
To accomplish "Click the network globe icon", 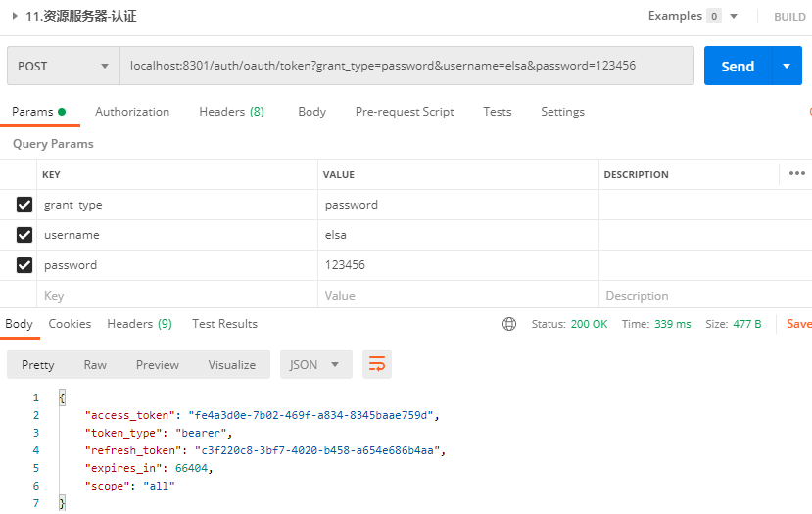I will tap(509, 324).
